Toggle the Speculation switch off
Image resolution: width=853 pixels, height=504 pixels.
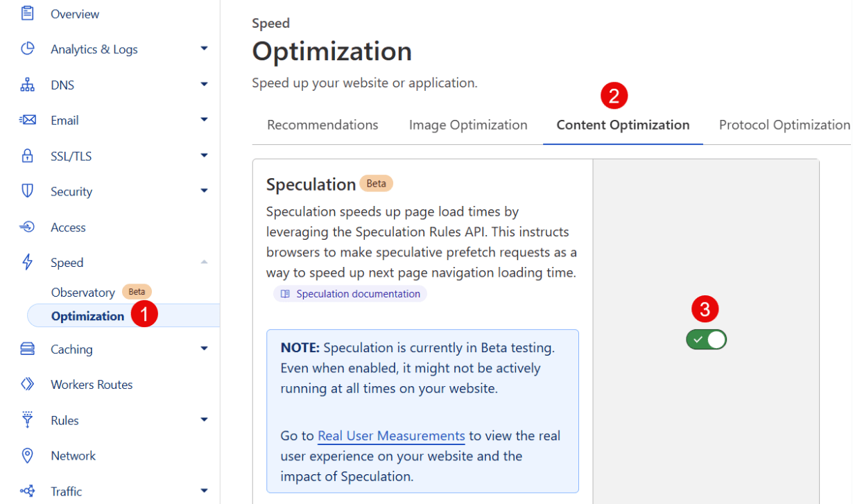click(707, 340)
